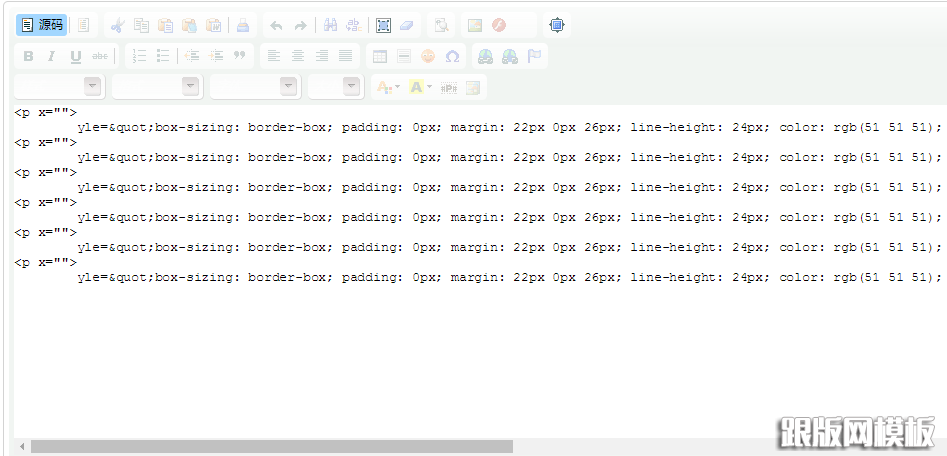Image resolution: width=947 pixels, height=456 pixels.
Task: Click the smiley emoticon icon
Action: (x=428, y=56)
